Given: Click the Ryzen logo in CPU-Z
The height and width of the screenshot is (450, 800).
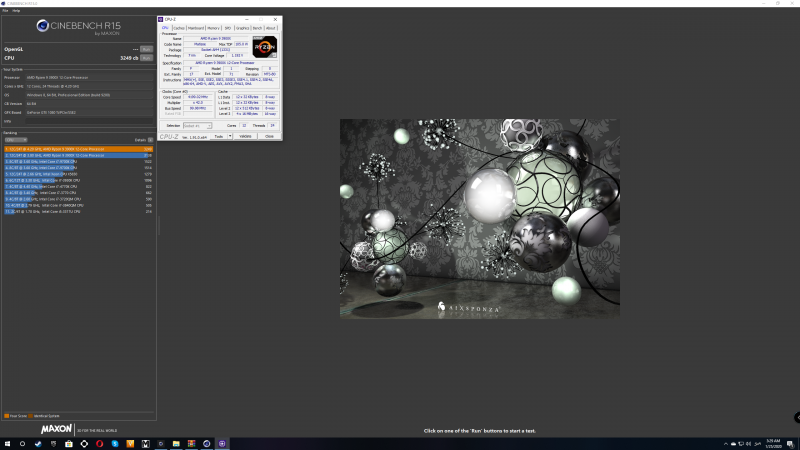Looking at the screenshot, I should pos(265,46).
